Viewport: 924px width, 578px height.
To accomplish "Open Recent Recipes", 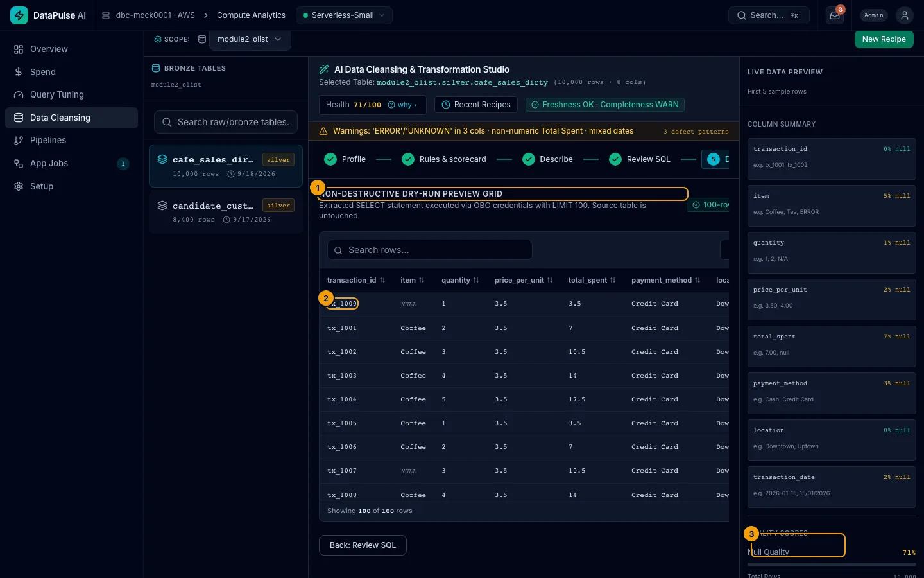I will click(476, 105).
